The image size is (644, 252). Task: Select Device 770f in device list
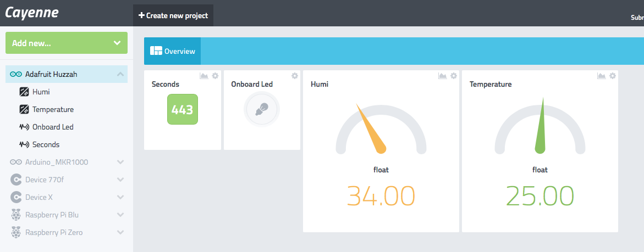tap(44, 180)
